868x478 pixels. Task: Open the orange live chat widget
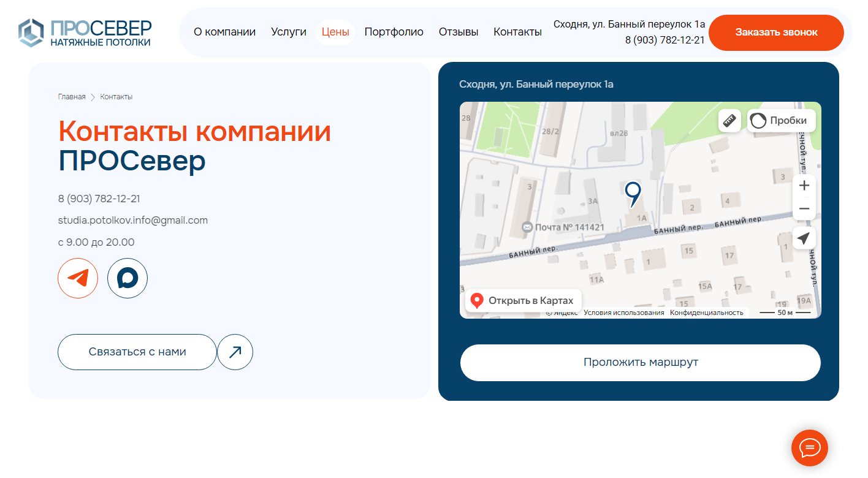point(809,448)
